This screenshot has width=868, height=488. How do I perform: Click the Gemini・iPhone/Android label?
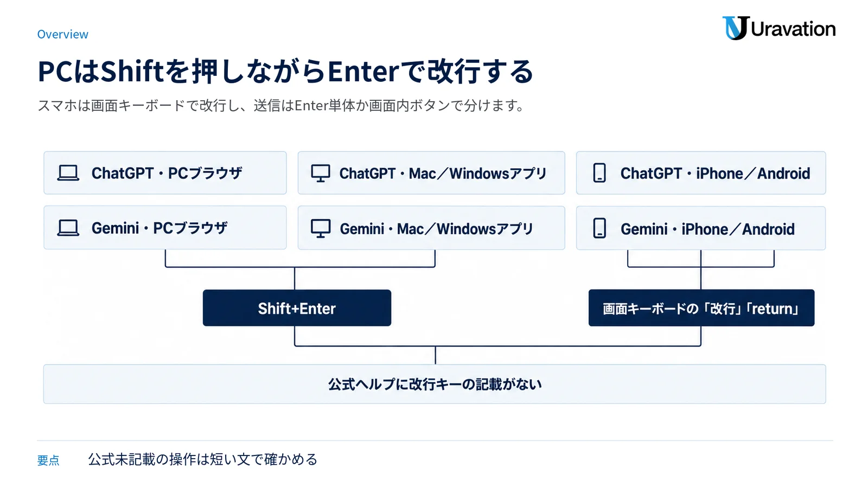[707, 229]
